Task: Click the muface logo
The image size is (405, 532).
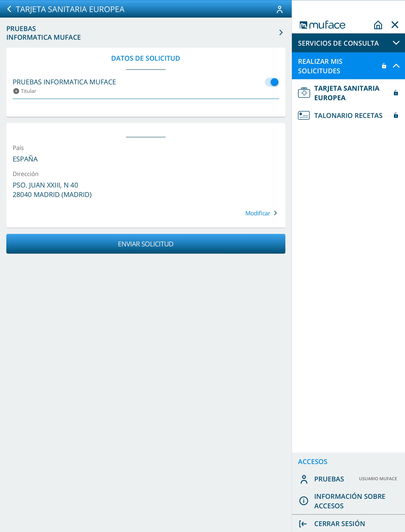Action: [322, 25]
